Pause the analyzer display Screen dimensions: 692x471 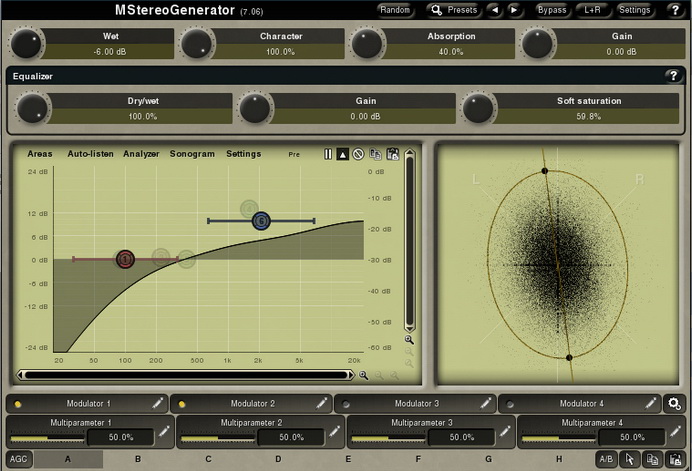pos(328,154)
